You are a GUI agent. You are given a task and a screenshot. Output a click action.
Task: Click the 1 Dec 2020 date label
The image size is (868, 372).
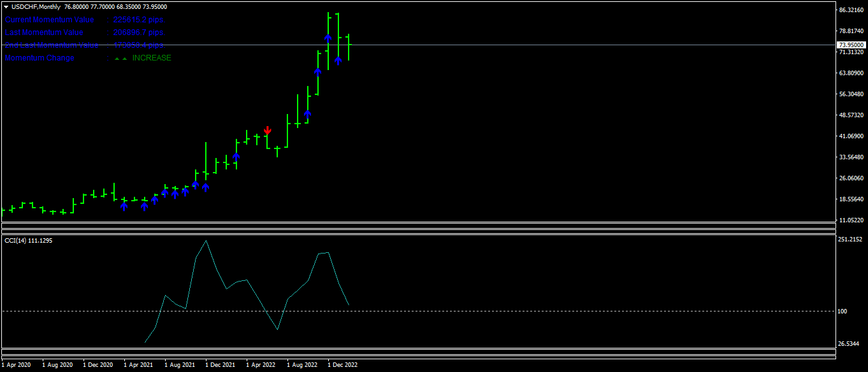98,366
